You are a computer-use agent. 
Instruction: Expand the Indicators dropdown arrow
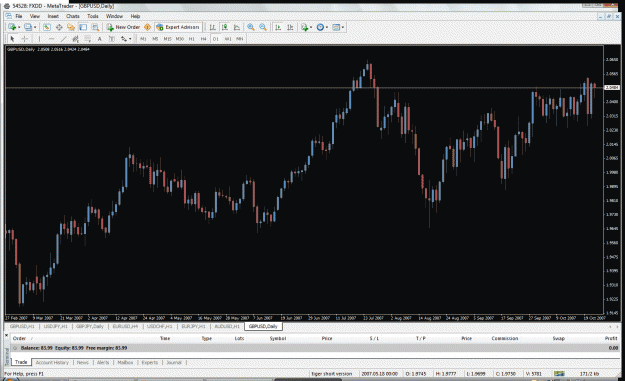(311, 27)
